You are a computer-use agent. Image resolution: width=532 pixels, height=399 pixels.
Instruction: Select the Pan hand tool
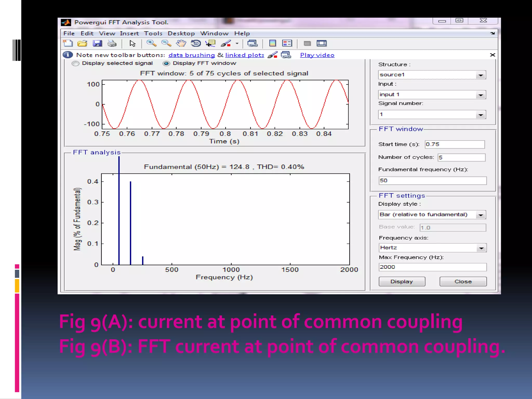(181, 43)
